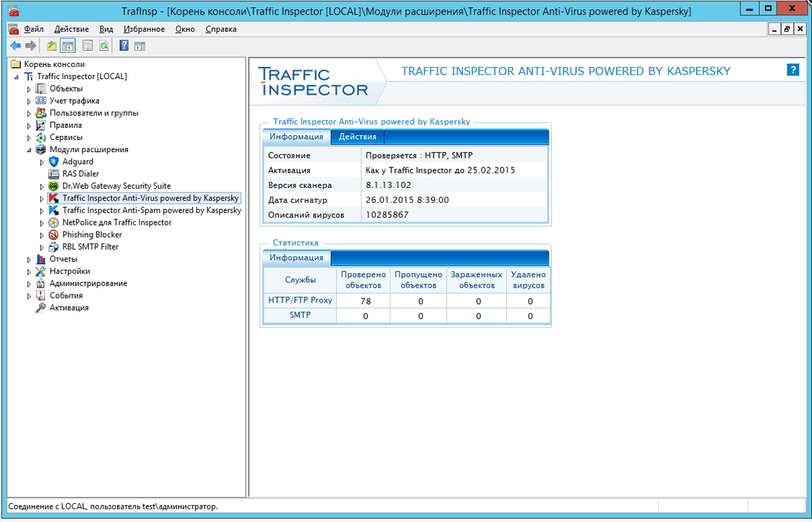Select Adguard shield icon in tree
This screenshot has height=522, width=812.
click(x=54, y=161)
